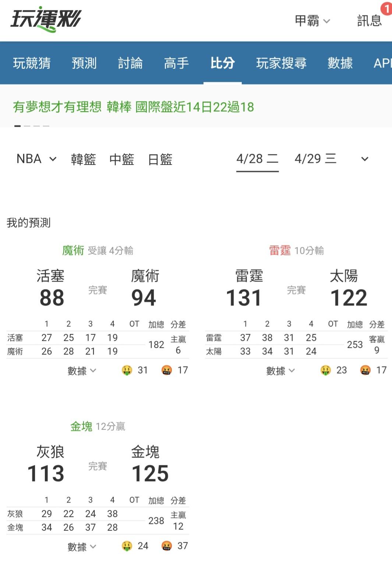Click the 活塞 team name heading
Image resolution: width=392 pixels, height=588 pixels.
[50, 276]
